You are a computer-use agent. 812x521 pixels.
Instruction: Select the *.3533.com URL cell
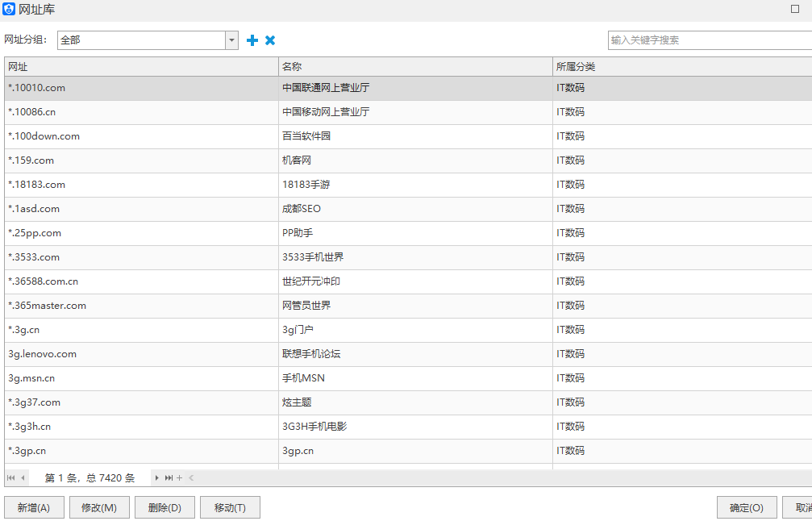[x=141, y=257]
